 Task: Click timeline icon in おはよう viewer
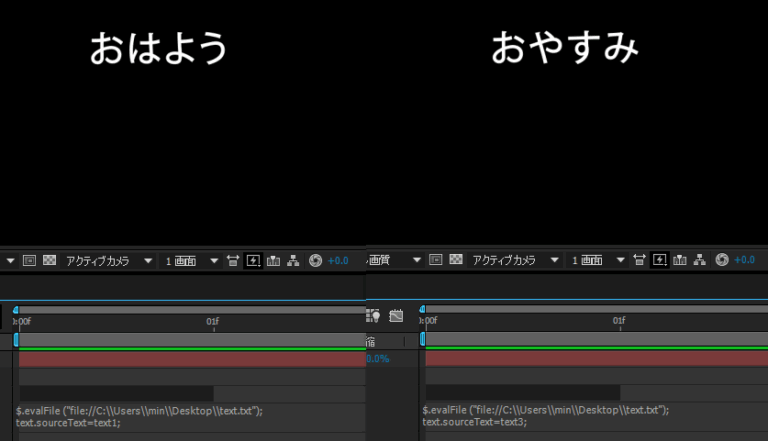click(273, 260)
